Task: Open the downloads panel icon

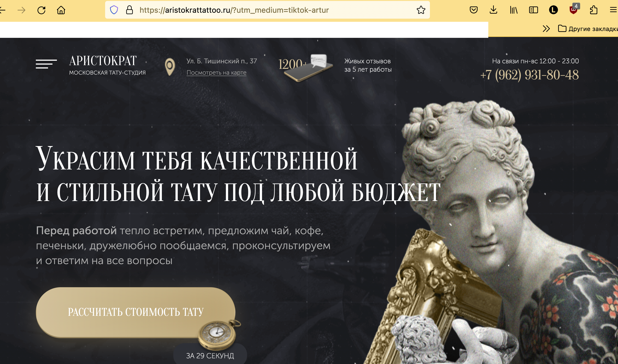Action: click(x=493, y=10)
